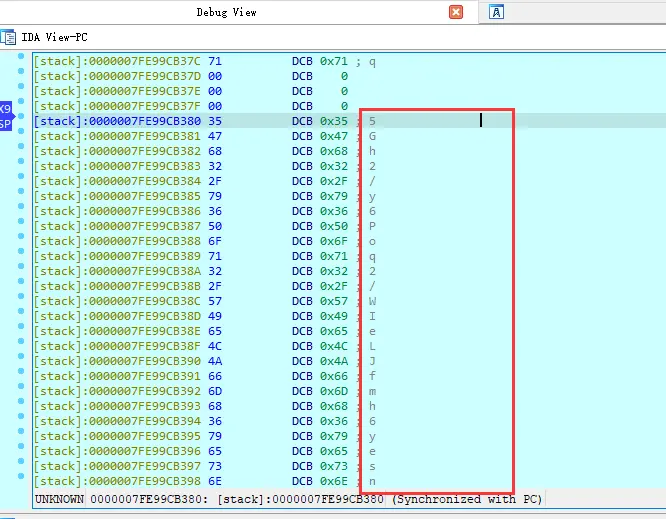Select highlighted address 0000007FE99CB380
The image size is (666, 519).
click(117, 121)
